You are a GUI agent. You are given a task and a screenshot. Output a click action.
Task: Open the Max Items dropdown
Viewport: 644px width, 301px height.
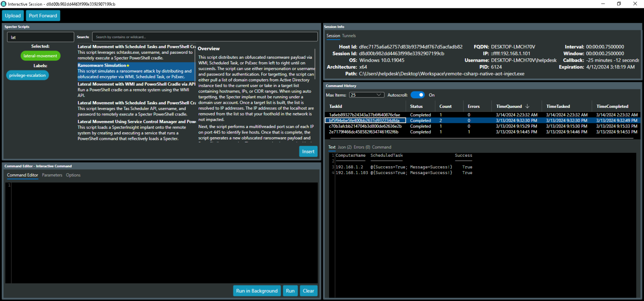[x=366, y=95]
